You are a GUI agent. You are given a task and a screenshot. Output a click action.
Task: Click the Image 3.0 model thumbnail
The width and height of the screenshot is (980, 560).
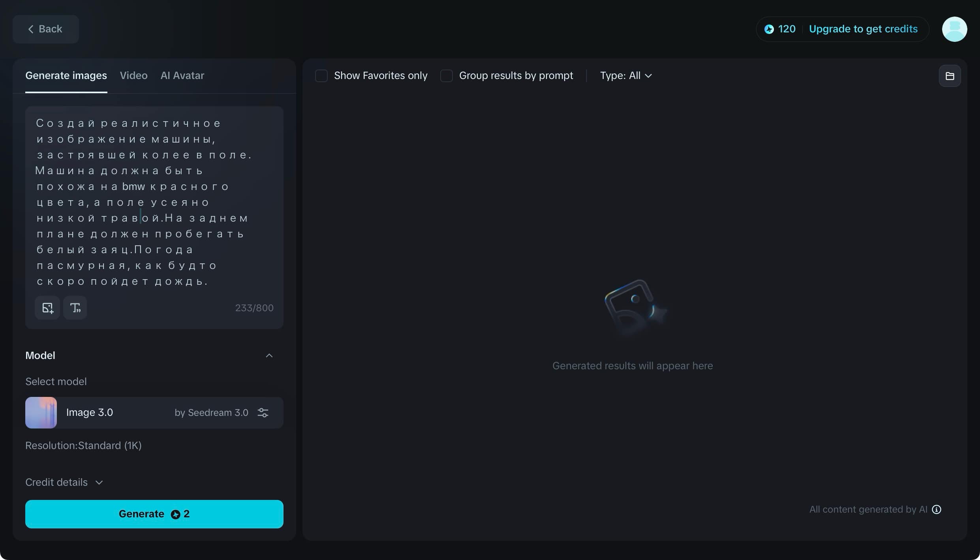[41, 413]
